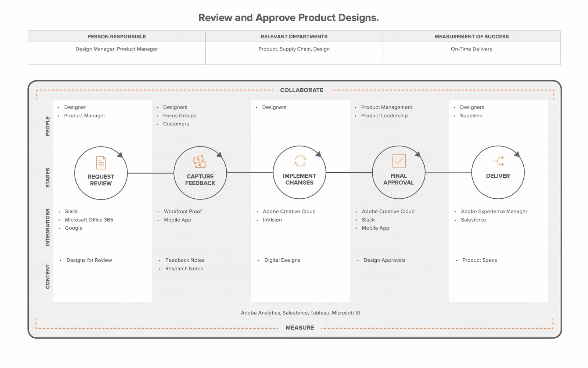
Task: Click 'Workfront Proof' integration item
Action: pyautogui.click(x=183, y=211)
